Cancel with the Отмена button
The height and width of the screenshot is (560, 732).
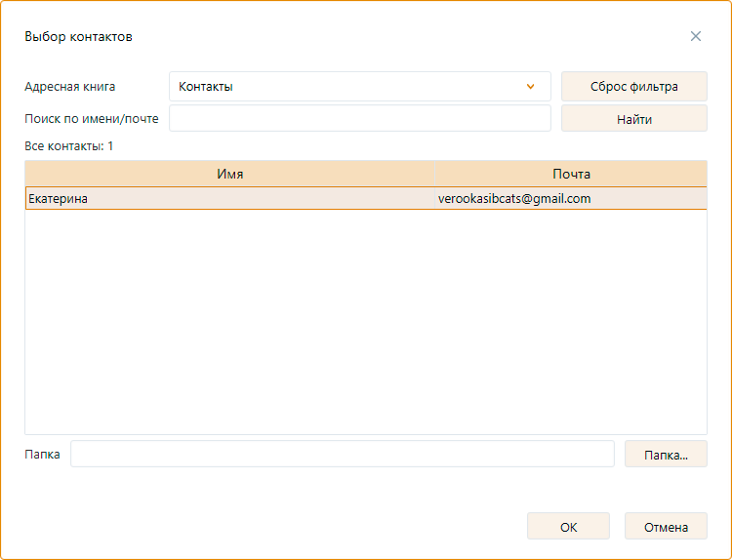pyautogui.click(x=666, y=527)
